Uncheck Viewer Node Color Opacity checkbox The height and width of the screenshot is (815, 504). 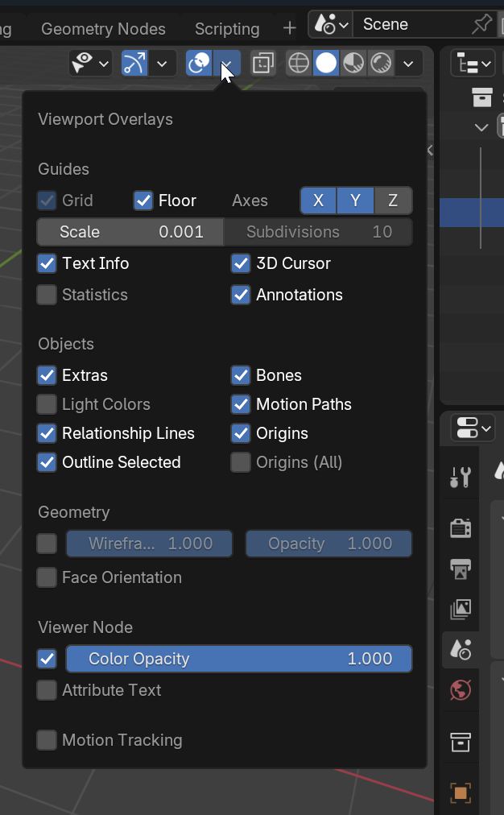(47, 659)
